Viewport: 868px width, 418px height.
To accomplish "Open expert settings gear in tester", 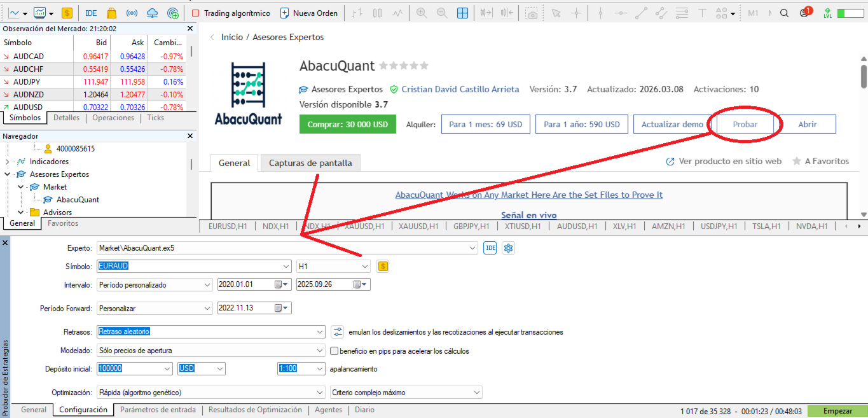I will click(508, 248).
